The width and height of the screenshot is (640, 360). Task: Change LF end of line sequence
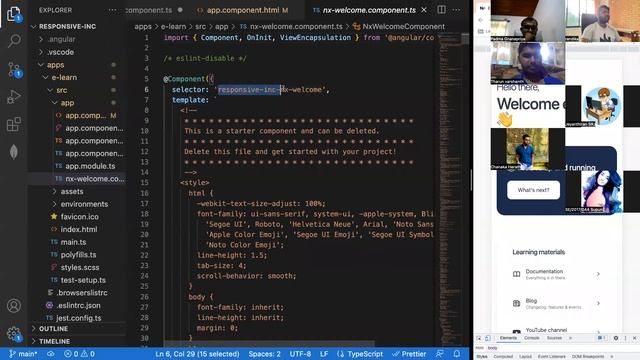[x=324, y=354]
